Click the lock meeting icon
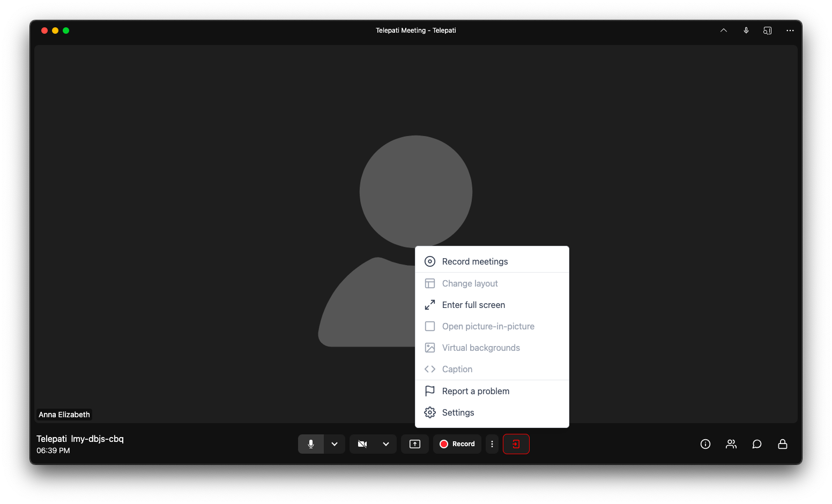This screenshot has height=504, width=832. pyautogui.click(x=783, y=444)
